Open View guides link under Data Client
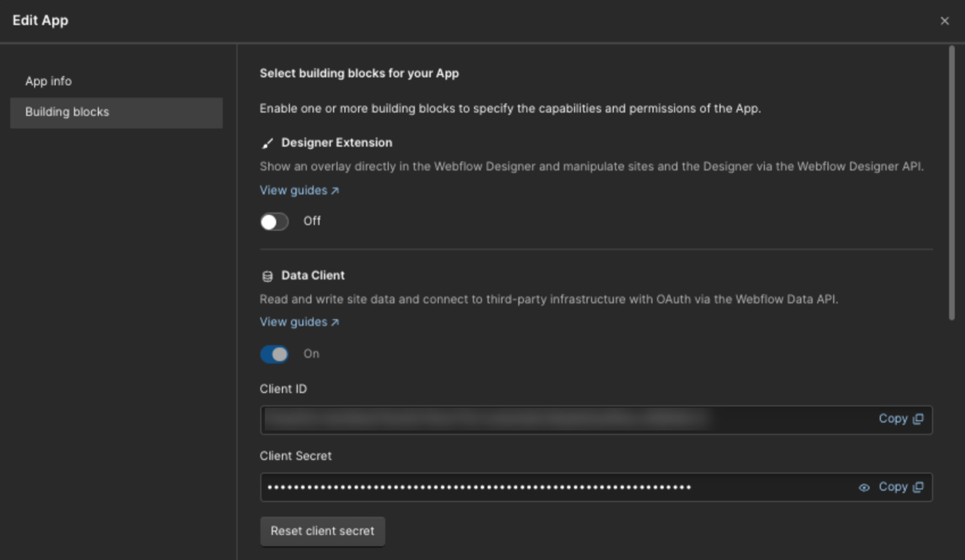The width and height of the screenshot is (965, 560). 299,322
